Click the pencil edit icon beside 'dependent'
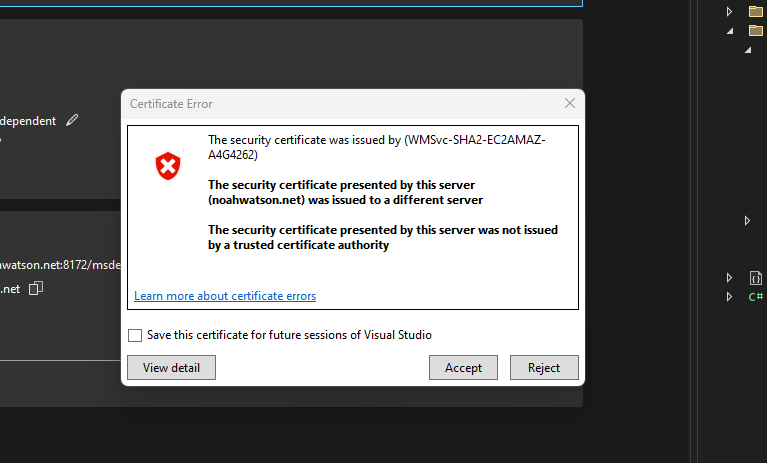767x463 pixels. pos(72,120)
